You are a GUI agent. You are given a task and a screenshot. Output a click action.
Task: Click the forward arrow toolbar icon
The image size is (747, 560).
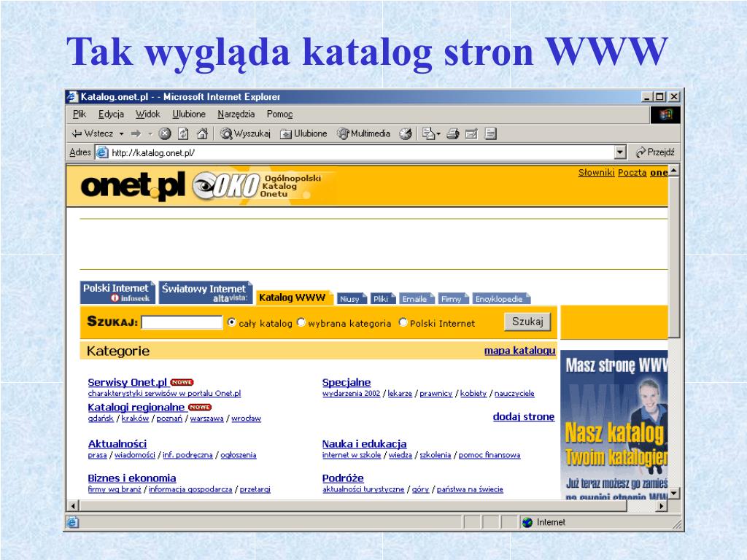click(x=136, y=134)
